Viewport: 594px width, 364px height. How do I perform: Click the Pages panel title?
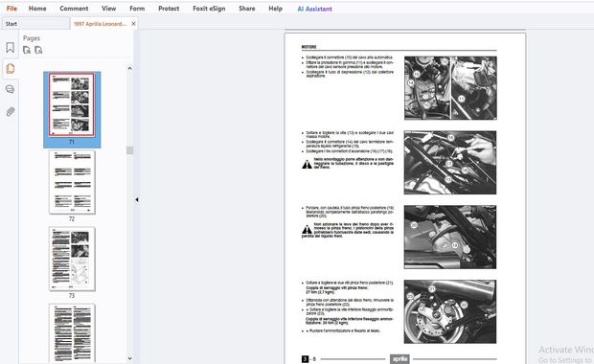pos(32,38)
